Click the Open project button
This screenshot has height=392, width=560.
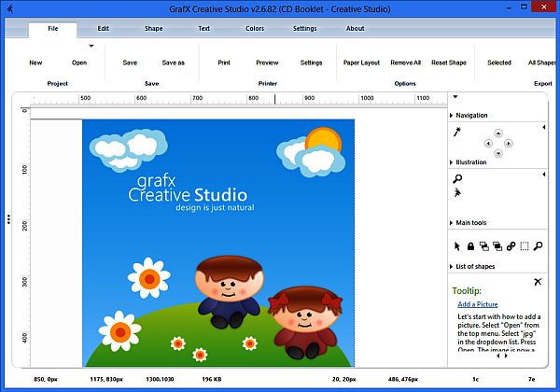pyautogui.click(x=79, y=63)
